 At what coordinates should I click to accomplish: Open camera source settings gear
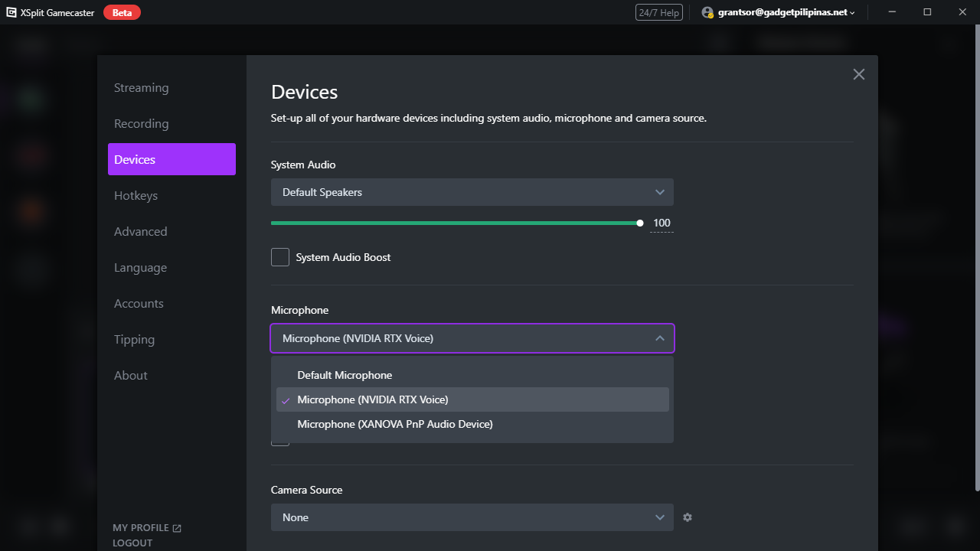click(x=688, y=517)
